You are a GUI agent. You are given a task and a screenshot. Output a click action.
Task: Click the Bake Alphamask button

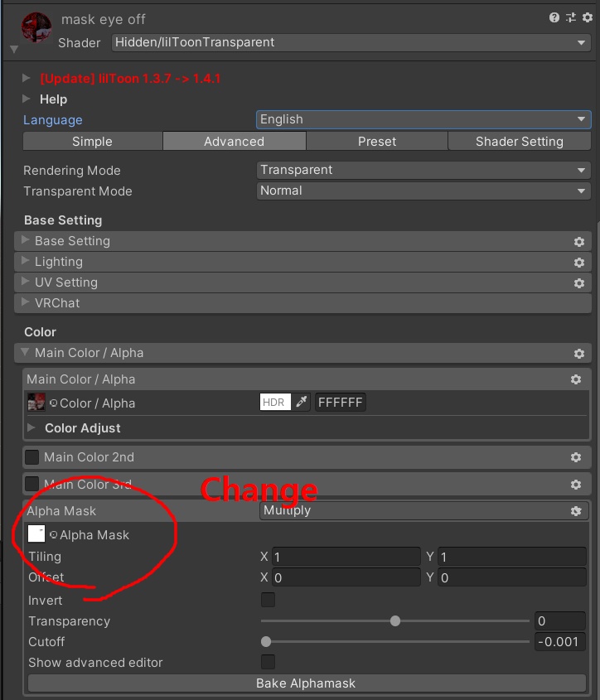pyautogui.click(x=307, y=683)
